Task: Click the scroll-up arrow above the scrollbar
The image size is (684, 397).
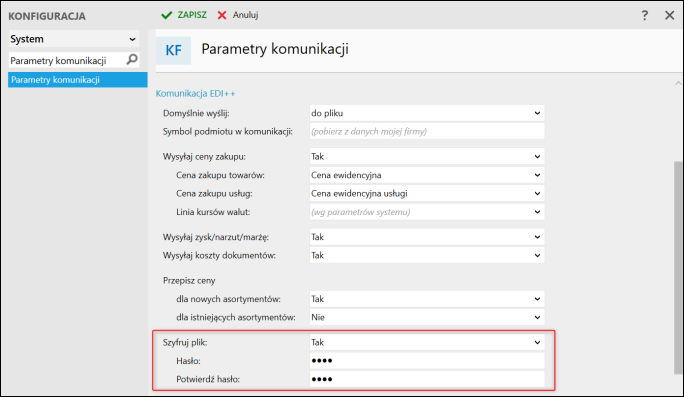Action: tap(678, 83)
